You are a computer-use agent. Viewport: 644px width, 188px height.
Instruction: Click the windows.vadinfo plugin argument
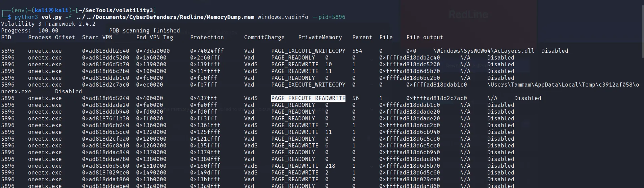(x=283, y=17)
